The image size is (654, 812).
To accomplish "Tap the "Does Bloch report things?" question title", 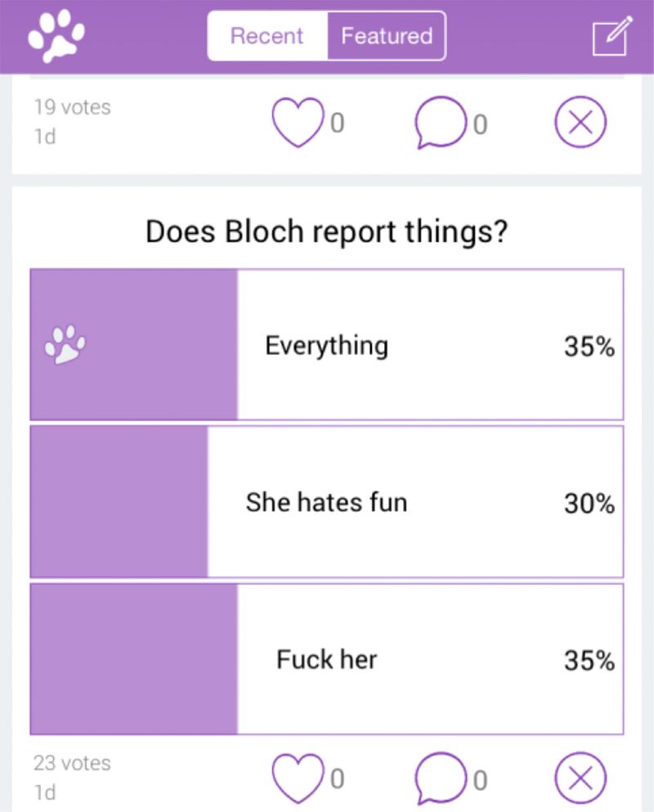I will point(326,232).
